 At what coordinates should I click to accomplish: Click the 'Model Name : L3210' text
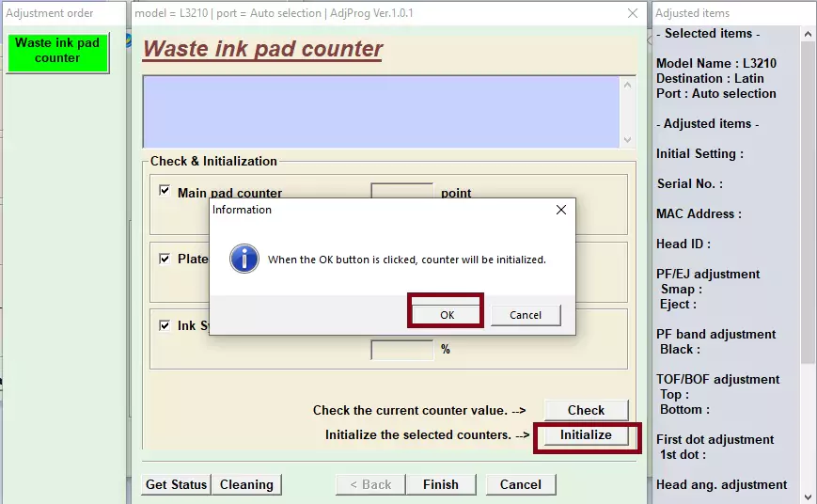(715, 63)
